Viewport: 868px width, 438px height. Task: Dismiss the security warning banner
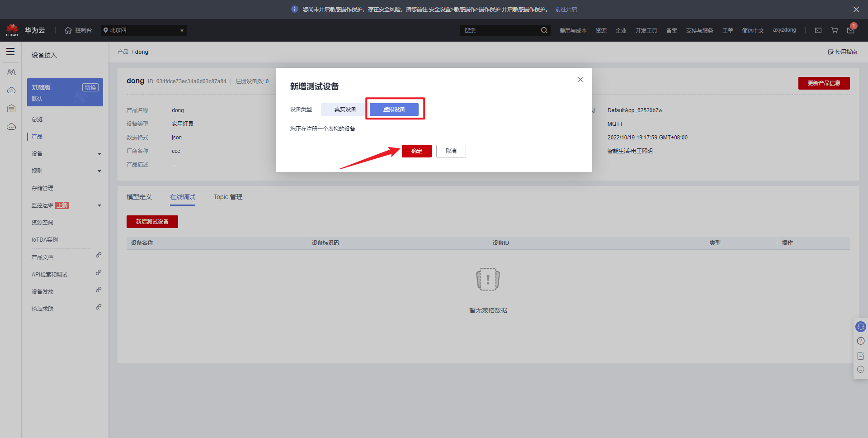click(x=856, y=9)
